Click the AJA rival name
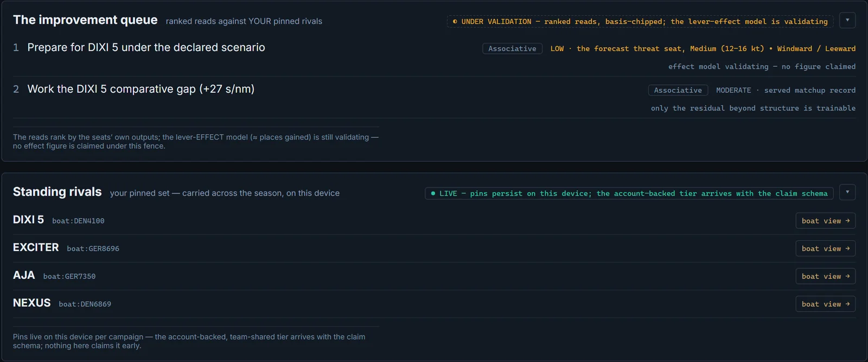 tap(24, 275)
